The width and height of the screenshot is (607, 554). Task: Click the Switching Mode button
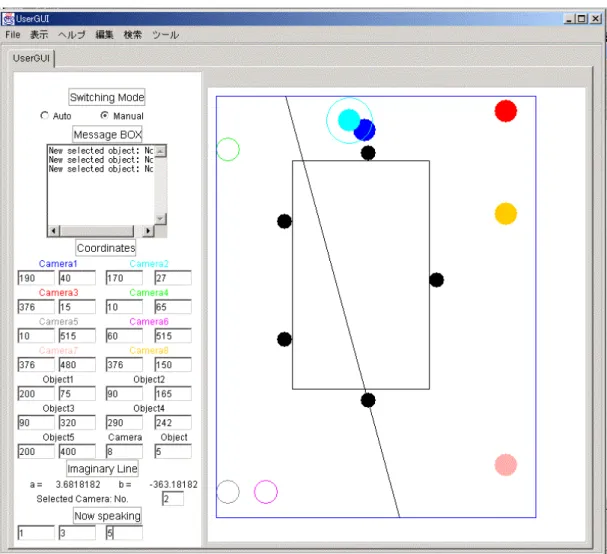pyautogui.click(x=107, y=97)
